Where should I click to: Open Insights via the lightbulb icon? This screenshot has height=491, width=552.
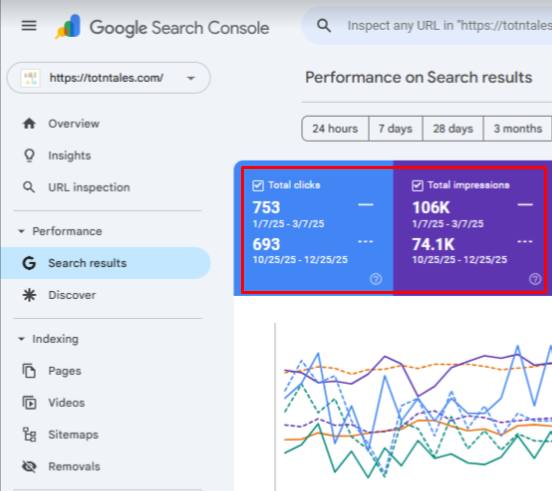29,155
